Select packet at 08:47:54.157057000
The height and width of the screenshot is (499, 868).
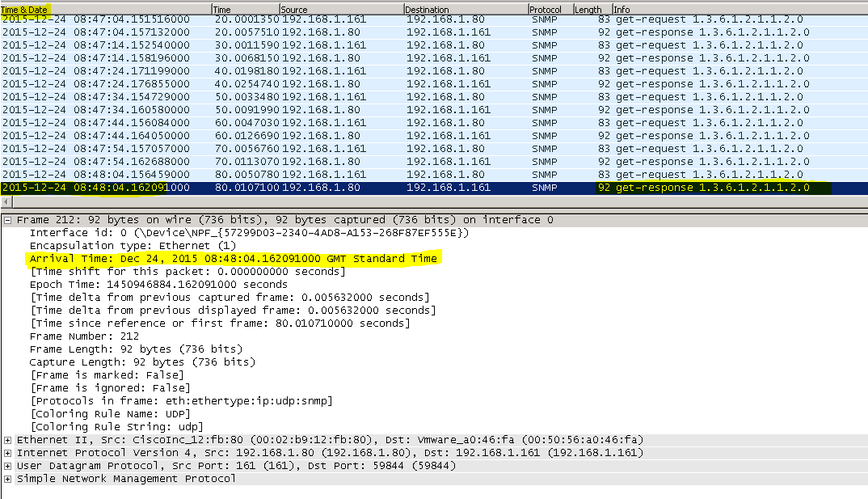tap(434, 149)
